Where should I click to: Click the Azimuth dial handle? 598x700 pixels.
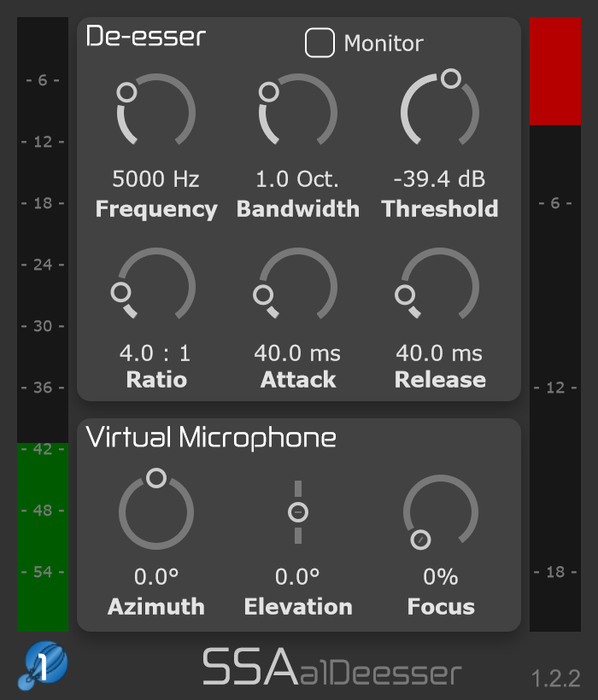[x=156, y=478]
